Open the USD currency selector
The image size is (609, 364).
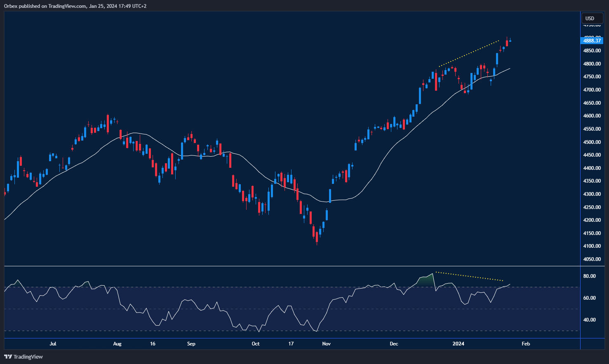click(x=592, y=18)
